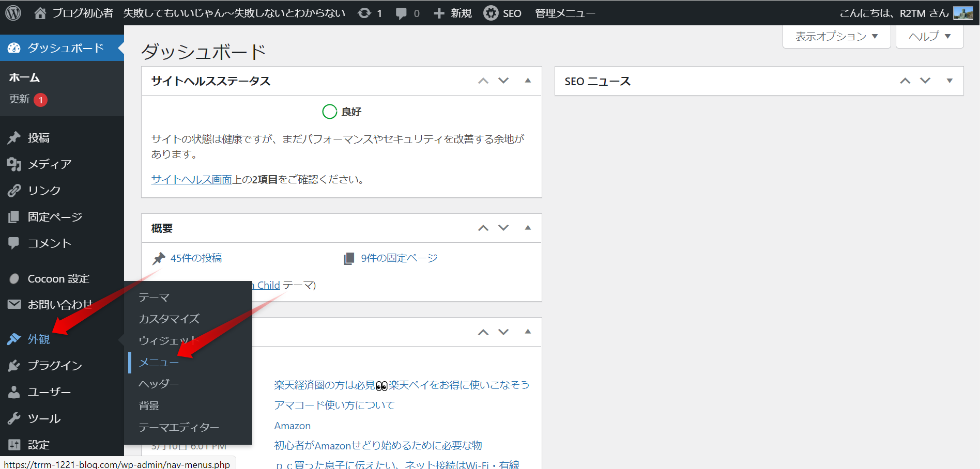Viewport: 980px width, 469px height.
Task: Open 9件の固定ページ link
Action: [399, 258]
